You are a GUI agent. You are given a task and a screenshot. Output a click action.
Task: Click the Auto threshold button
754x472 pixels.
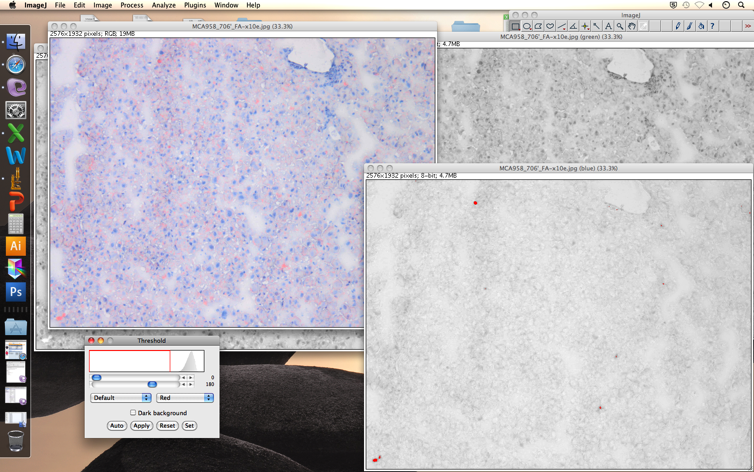point(116,426)
